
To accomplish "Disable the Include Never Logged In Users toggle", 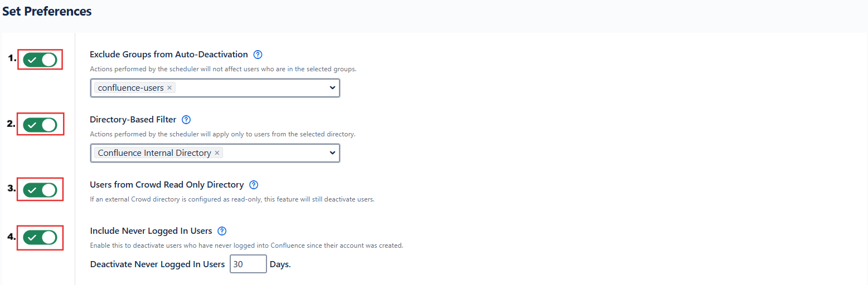I will coord(40,238).
